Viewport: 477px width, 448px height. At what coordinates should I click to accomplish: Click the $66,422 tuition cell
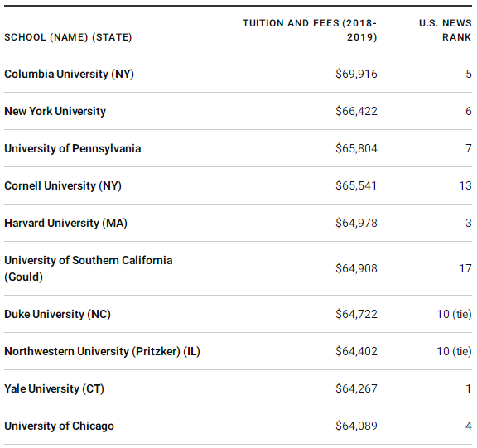coord(357,111)
